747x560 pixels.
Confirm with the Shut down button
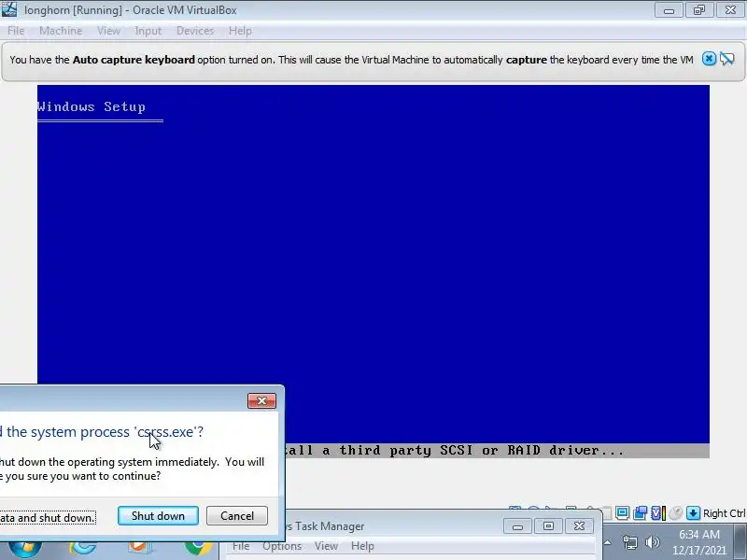click(x=158, y=516)
